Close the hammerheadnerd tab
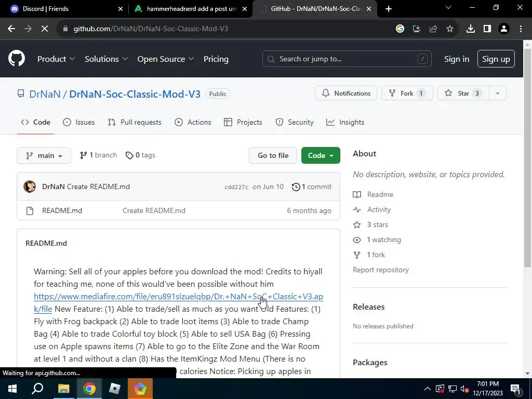Viewport: 532px width, 399px height. coord(245,9)
